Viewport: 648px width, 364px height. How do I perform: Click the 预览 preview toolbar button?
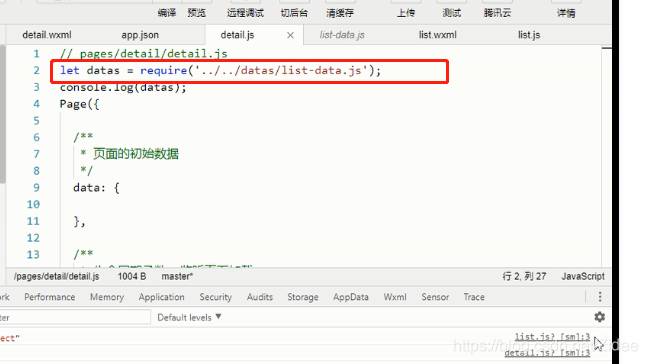coord(196,13)
